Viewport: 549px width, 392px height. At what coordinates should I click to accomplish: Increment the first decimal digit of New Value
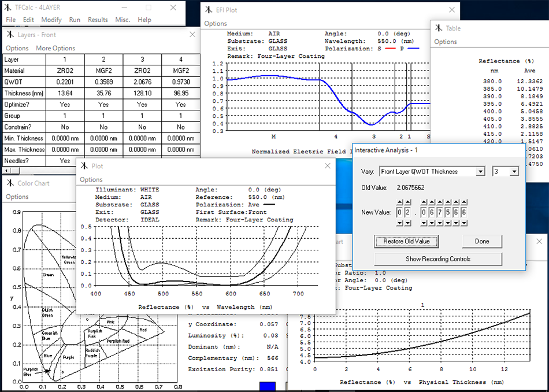(423, 202)
